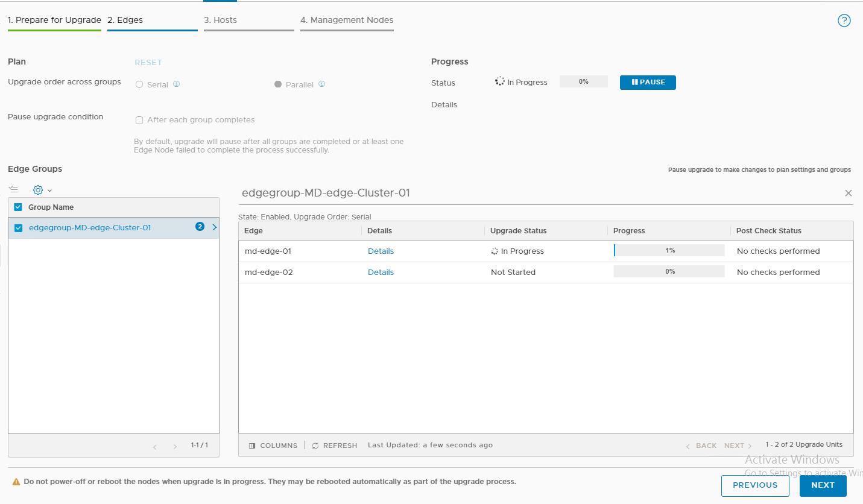This screenshot has width=863, height=504.
Task: Click BACK in upgrade units pagination
Action: [701, 446]
